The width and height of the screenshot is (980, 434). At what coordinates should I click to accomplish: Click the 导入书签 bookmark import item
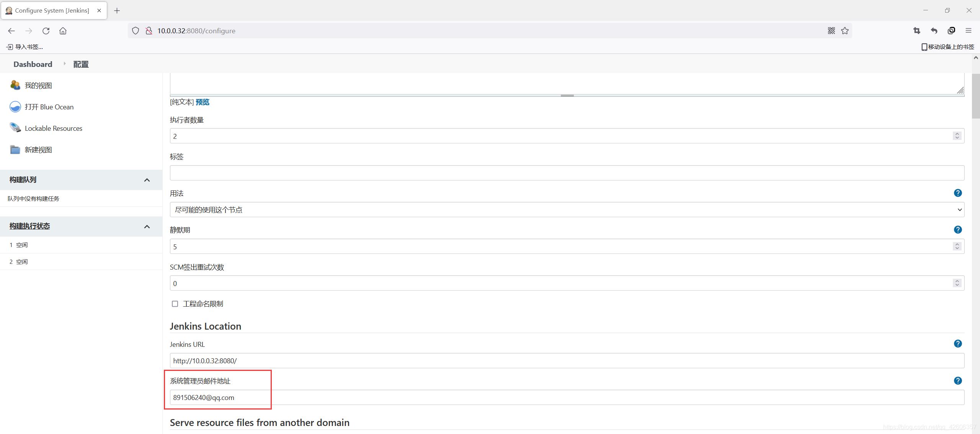tap(25, 47)
